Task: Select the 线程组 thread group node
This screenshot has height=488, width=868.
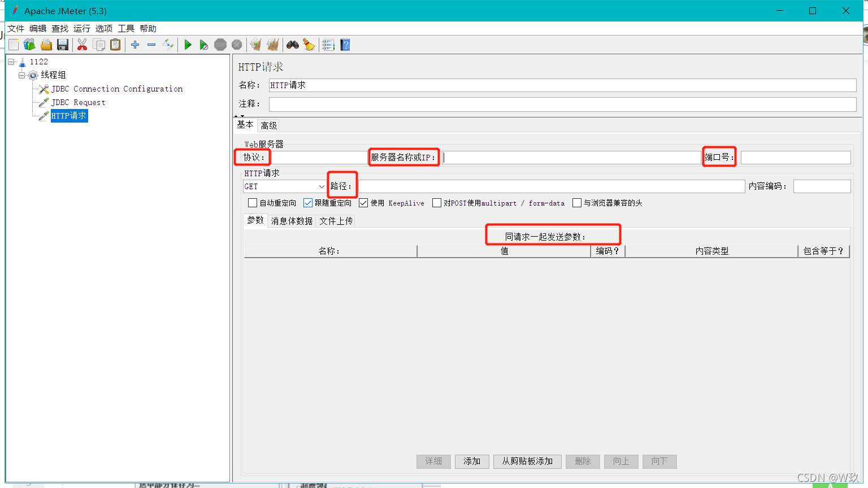Action: click(53, 75)
